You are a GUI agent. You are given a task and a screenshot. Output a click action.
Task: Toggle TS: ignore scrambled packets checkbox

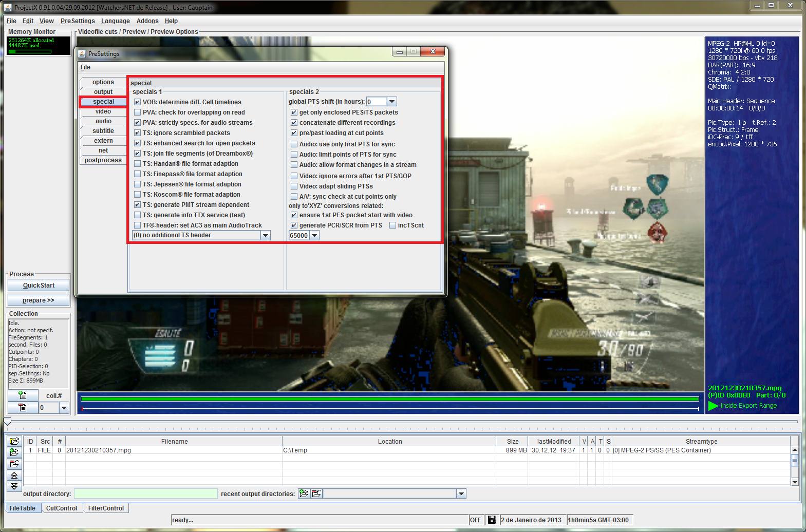click(x=137, y=133)
